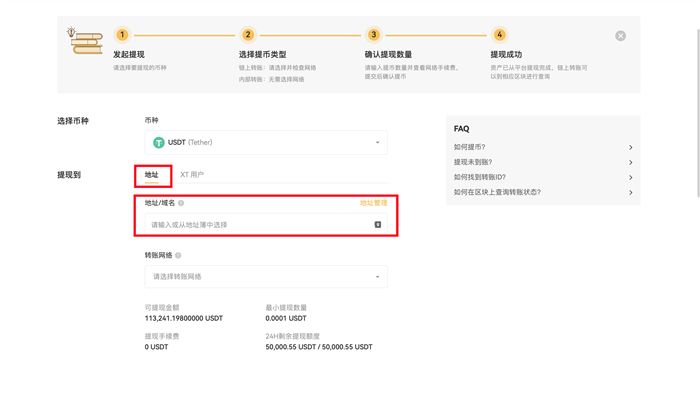Select the 地址 tab
Image resolution: width=700 pixels, height=397 pixels.
151,175
